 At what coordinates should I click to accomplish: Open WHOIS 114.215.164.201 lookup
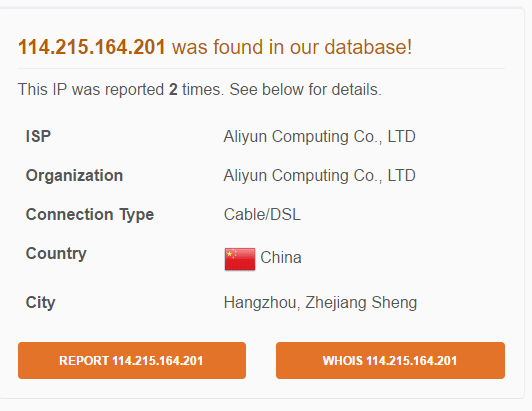tap(390, 360)
